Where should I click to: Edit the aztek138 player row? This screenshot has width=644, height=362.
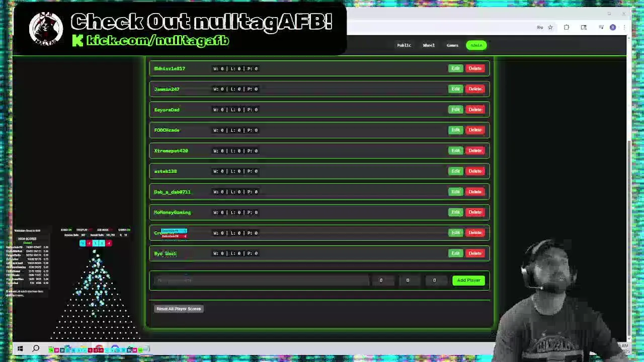[455, 171]
